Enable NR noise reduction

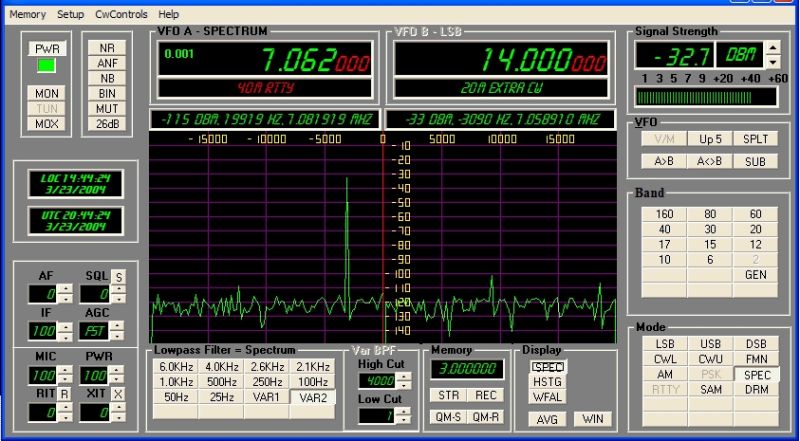pos(107,48)
